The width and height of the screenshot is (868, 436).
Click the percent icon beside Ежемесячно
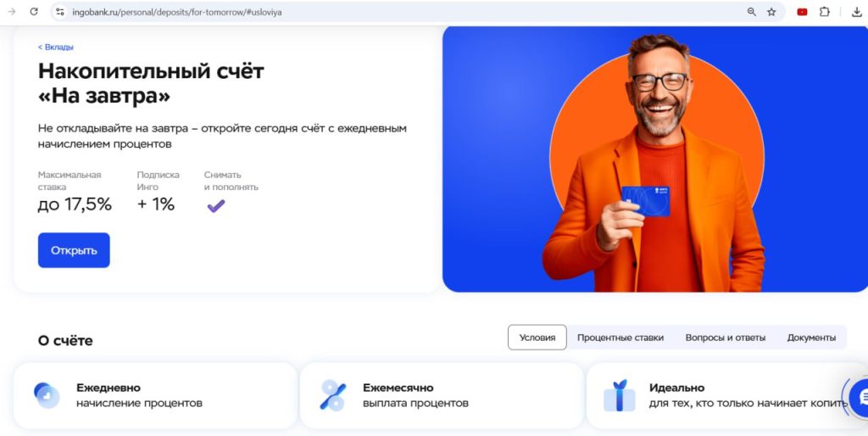point(333,395)
